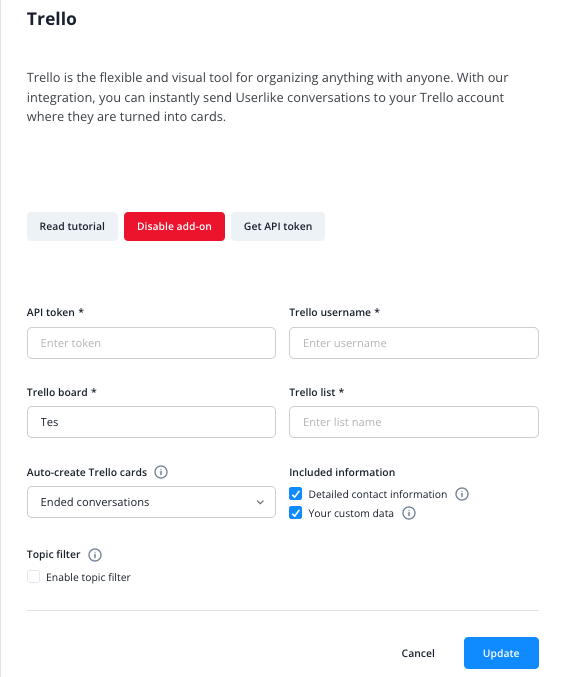
Task: Click the Trello board field containing Tes
Action: point(151,422)
